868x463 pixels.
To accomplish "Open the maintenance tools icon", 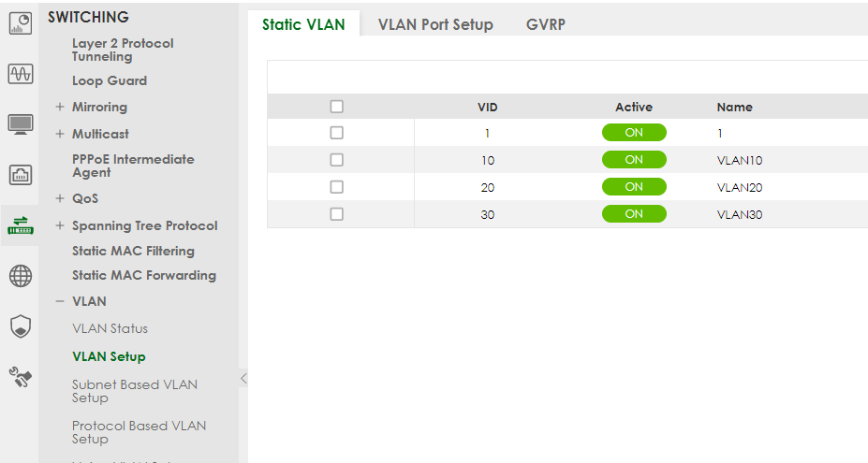I will 21,376.
